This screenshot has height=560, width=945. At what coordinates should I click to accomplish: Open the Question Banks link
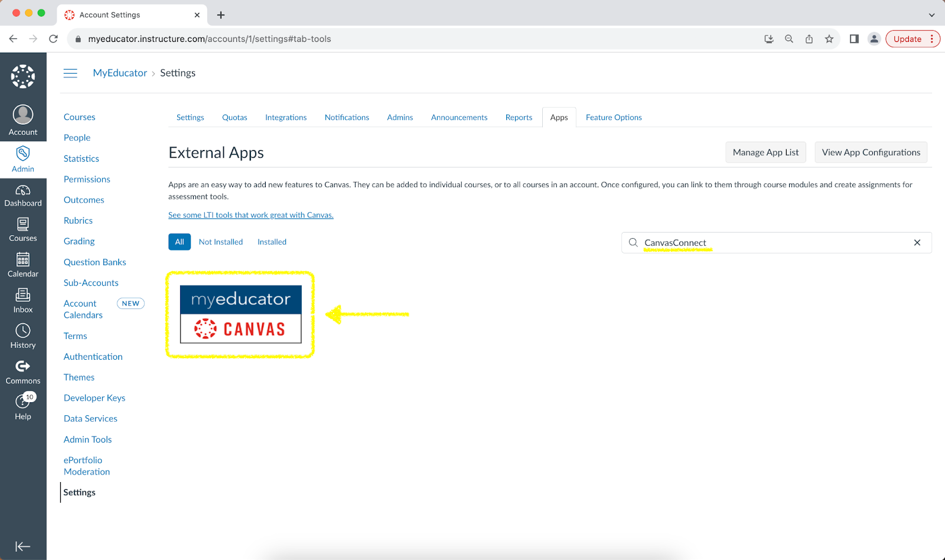coord(95,262)
